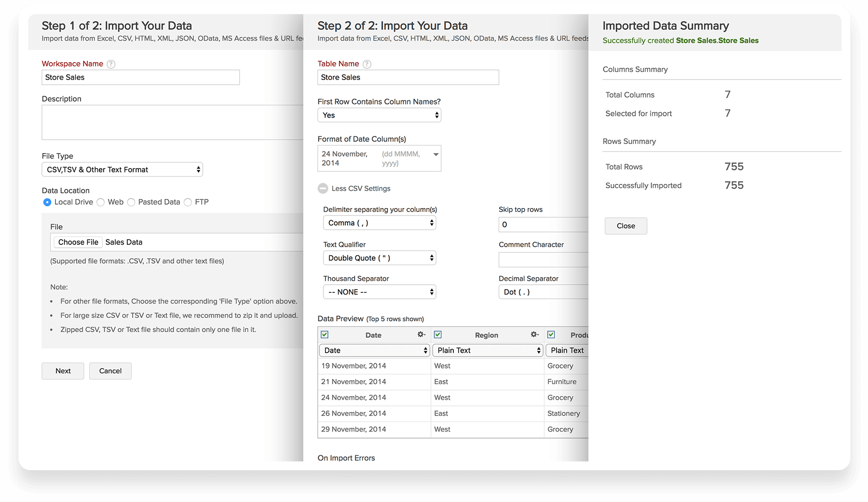Screen dimensions: 868x502
Task: Open the File Type dropdown
Action: click(122, 170)
